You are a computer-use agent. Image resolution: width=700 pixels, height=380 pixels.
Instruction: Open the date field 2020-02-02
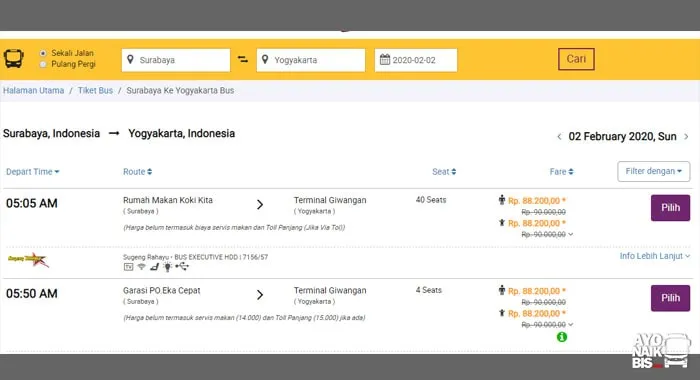tap(416, 60)
